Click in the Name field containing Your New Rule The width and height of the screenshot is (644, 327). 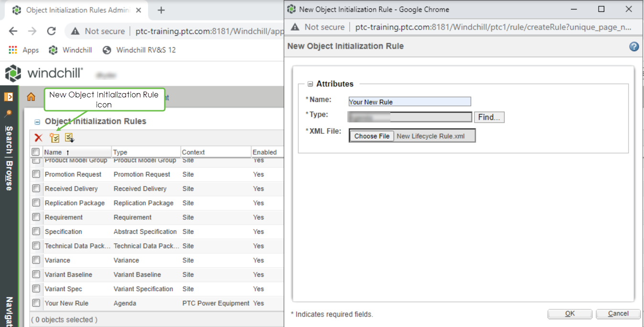(x=408, y=101)
